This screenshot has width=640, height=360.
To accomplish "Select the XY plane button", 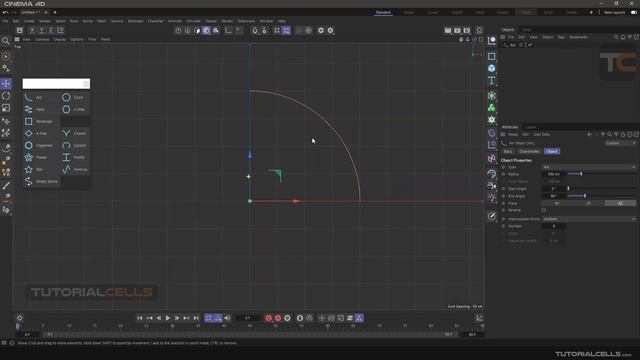I will 557,203.
